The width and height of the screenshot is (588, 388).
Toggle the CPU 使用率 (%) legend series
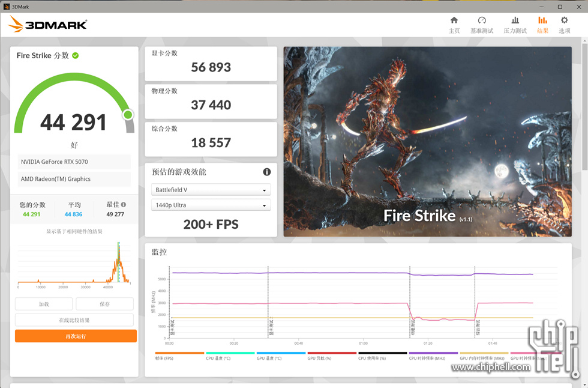[x=383, y=356]
